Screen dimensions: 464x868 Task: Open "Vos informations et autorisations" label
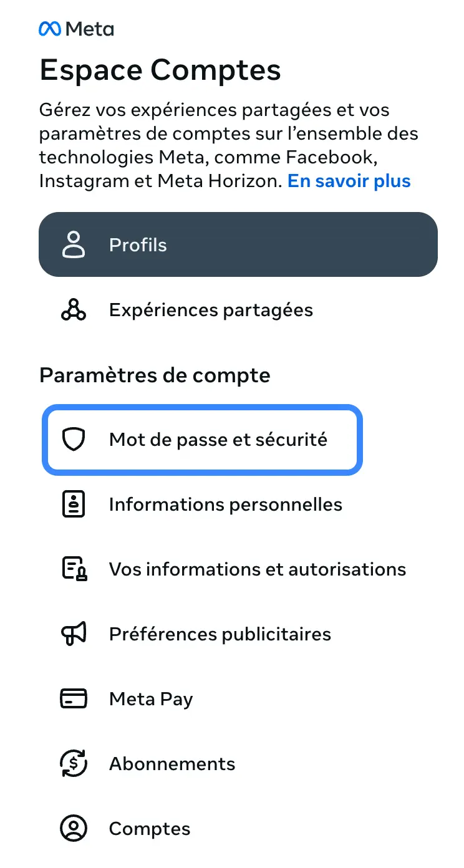coord(257,569)
